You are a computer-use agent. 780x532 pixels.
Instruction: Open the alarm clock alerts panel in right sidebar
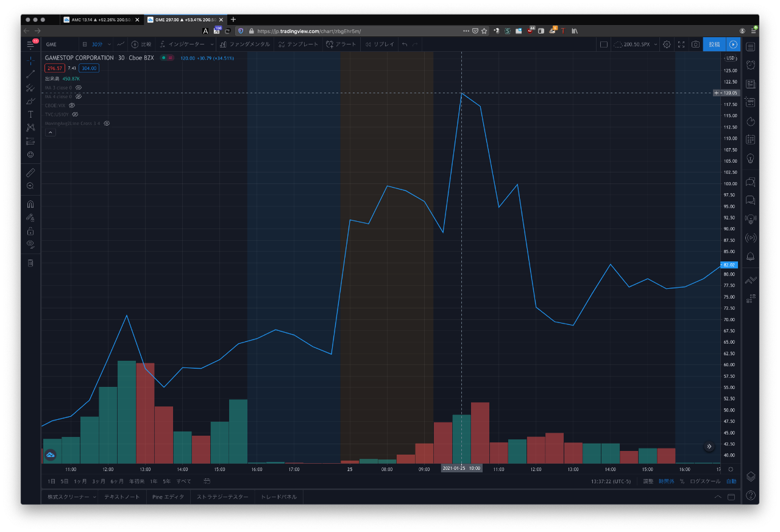point(751,65)
